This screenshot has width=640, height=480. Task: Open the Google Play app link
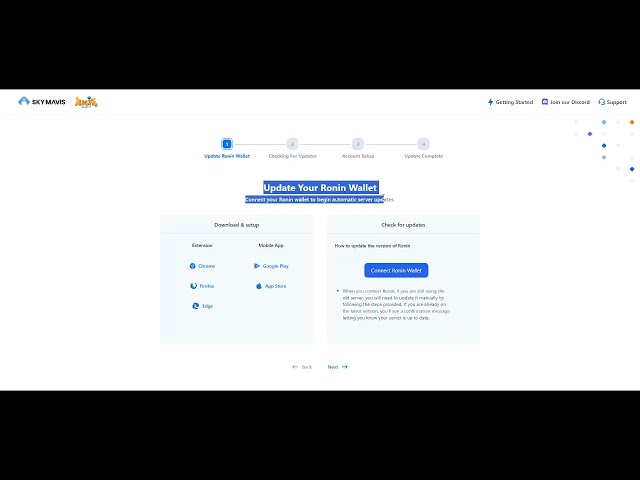(x=276, y=266)
